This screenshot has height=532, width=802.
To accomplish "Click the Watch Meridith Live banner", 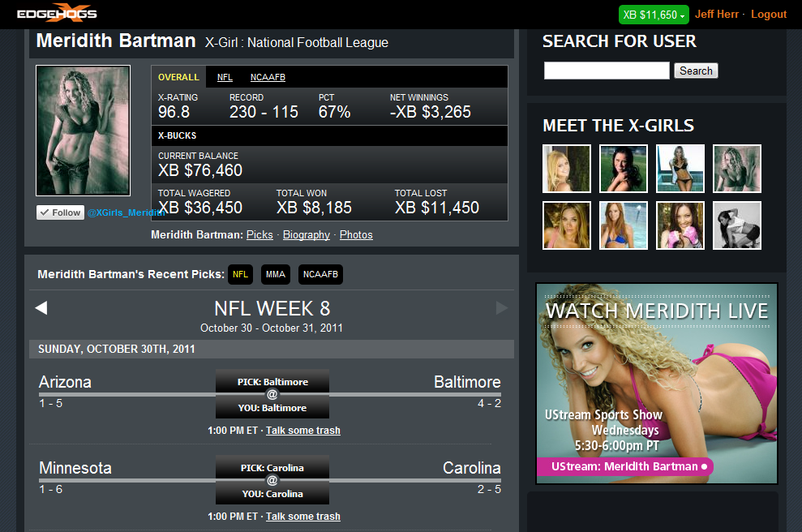I will click(657, 384).
